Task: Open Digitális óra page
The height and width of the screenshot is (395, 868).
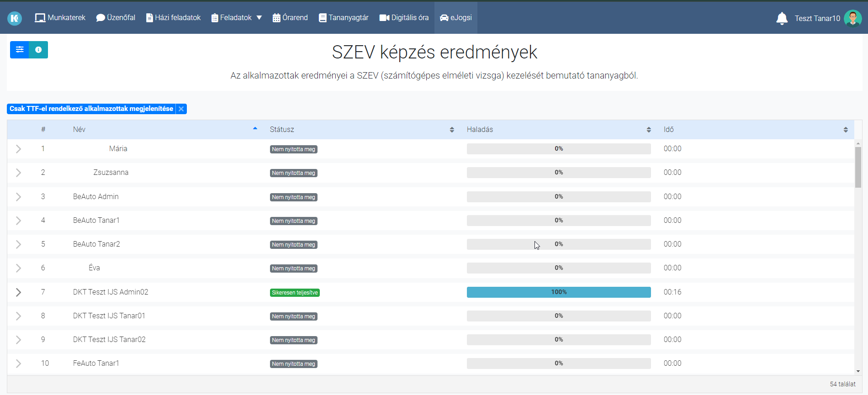Action: [404, 17]
